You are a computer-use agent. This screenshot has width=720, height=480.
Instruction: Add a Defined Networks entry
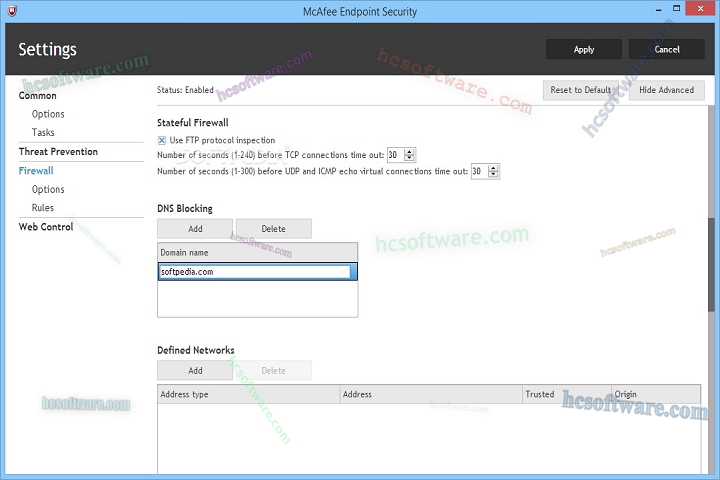[195, 371]
